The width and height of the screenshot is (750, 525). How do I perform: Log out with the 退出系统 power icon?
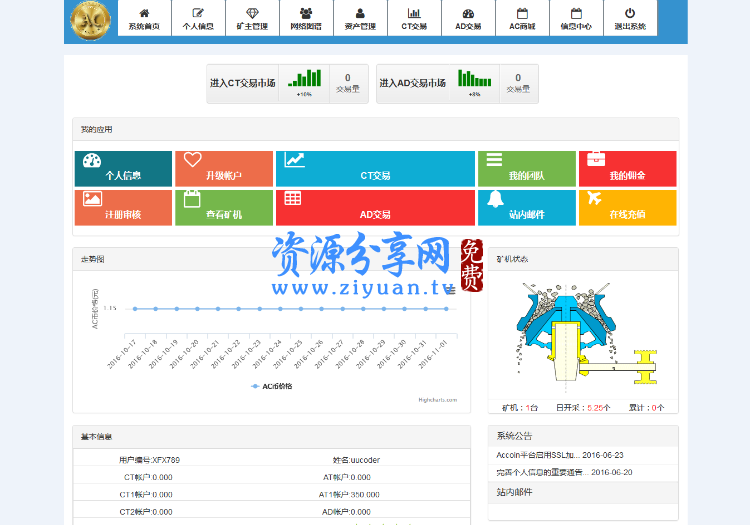coord(630,18)
